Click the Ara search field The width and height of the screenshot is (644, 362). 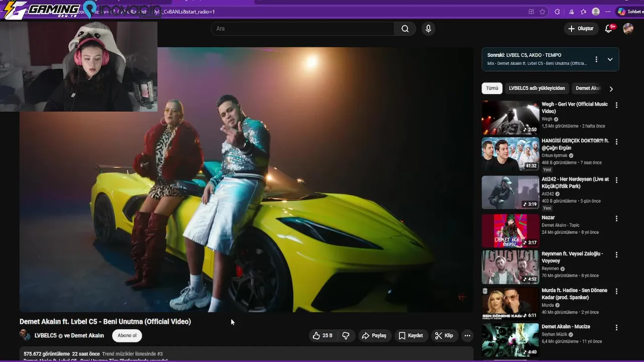[303, 29]
